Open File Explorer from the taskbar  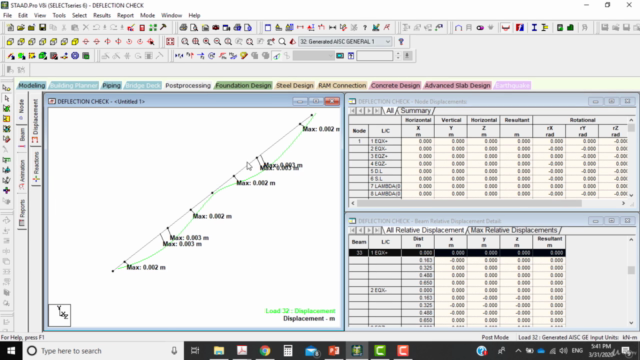(x=219, y=351)
